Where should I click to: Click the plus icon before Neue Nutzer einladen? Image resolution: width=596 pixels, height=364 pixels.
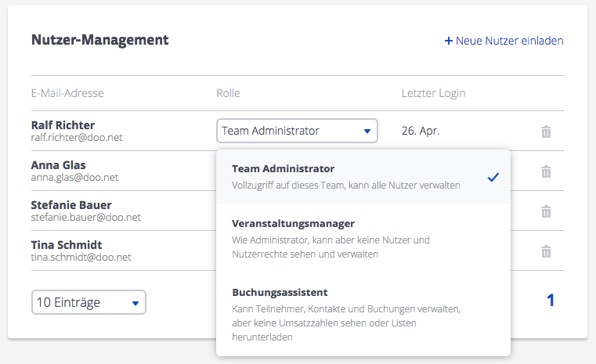tap(449, 41)
